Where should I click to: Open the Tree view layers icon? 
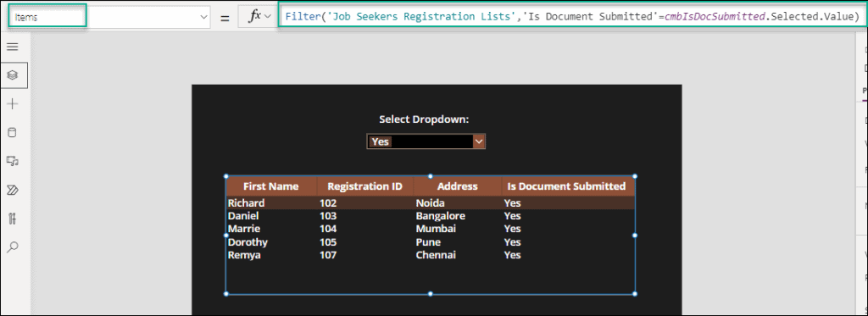pos(13,75)
